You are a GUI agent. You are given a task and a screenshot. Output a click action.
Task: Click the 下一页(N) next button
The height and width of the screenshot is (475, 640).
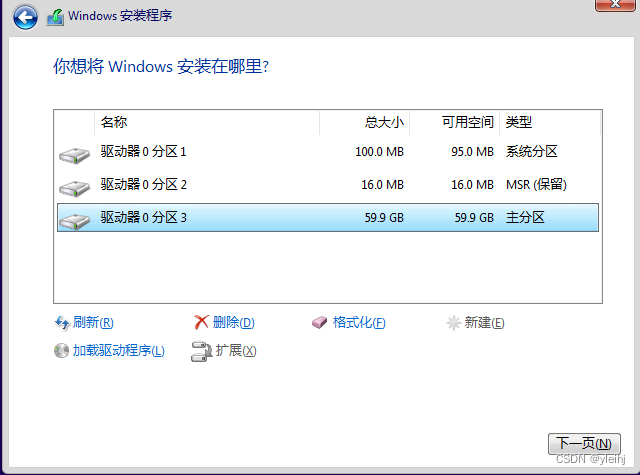coord(584,444)
